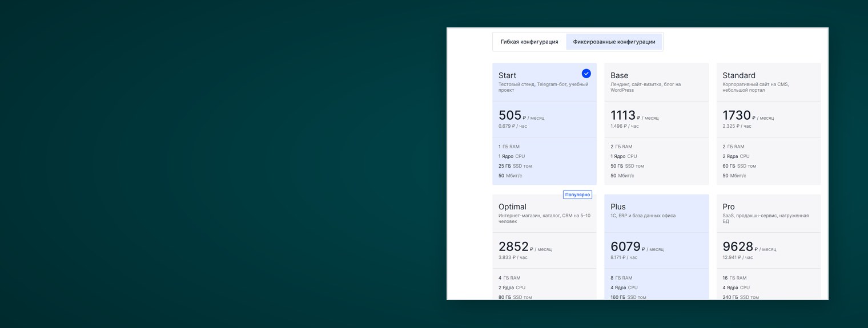
Task: Click 4 ГБ RAM in Optimal plan
Action: [x=509, y=278]
